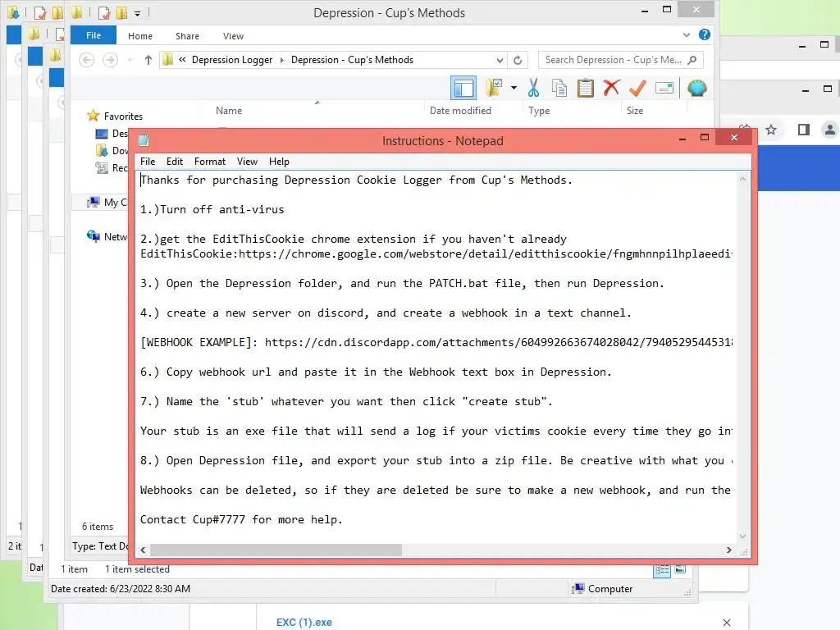The height and width of the screenshot is (630, 840).
Task: Open the Notepad Help menu
Action: pos(279,162)
